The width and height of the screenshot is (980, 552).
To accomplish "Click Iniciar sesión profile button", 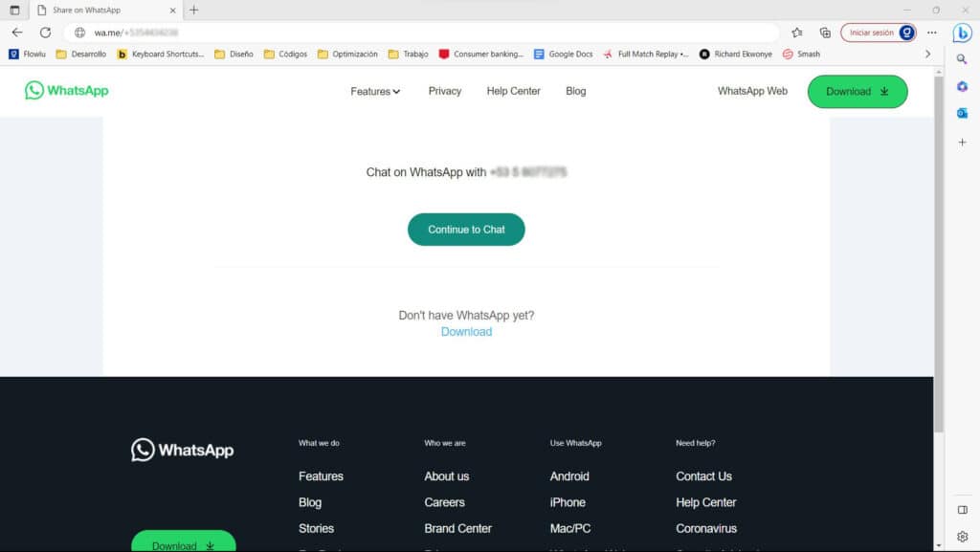I will [x=879, y=33].
